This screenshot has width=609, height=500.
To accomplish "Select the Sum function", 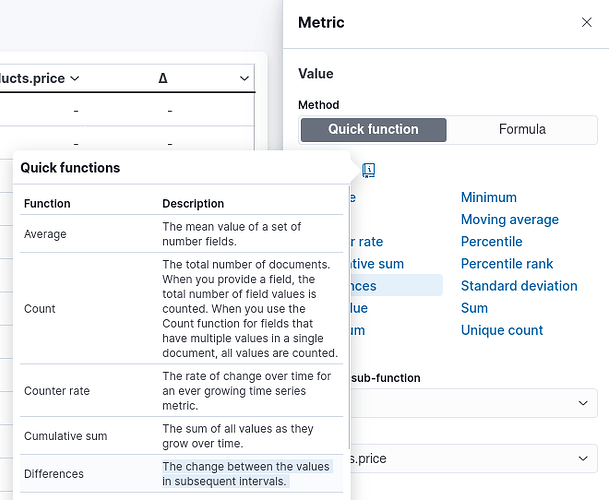I will pyautogui.click(x=474, y=308).
